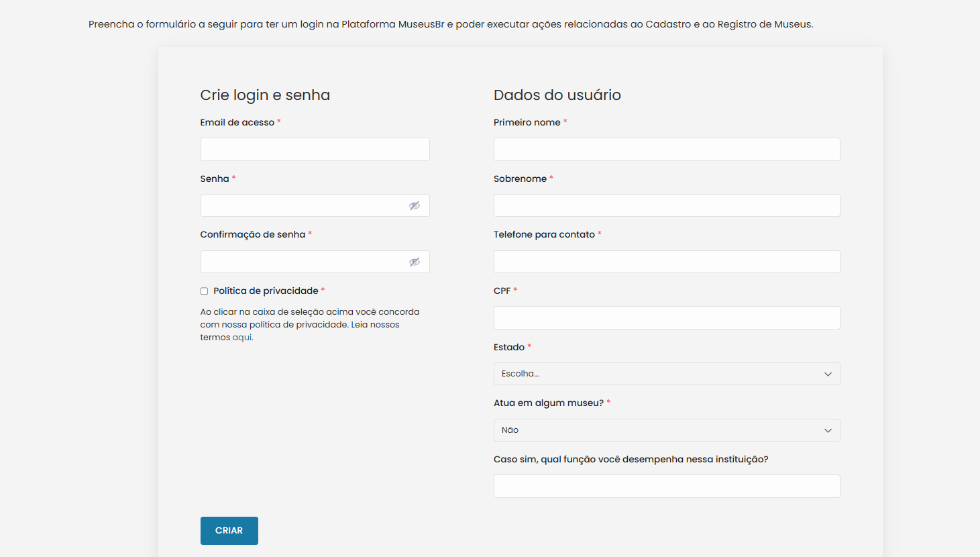Focus the Email de acesso input
Image resolution: width=980 pixels, height=557 pixels.
pos(315,150)
